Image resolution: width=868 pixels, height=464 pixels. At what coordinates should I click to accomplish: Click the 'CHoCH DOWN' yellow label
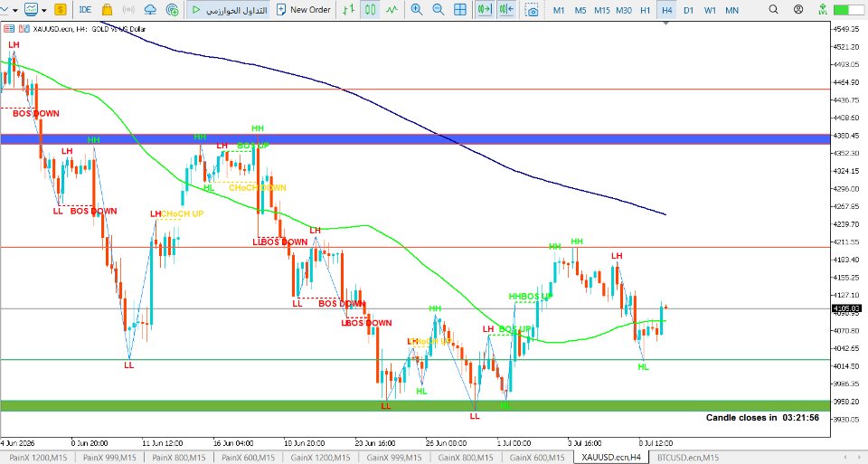(258, 188)
